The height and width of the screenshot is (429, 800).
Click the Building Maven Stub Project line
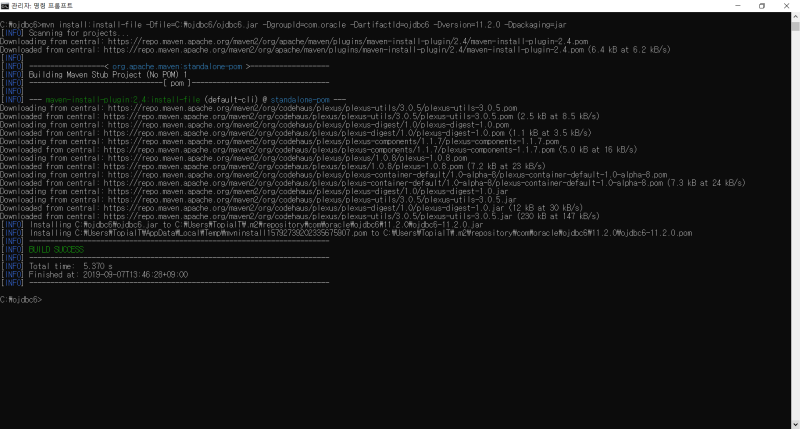[108, 74]
